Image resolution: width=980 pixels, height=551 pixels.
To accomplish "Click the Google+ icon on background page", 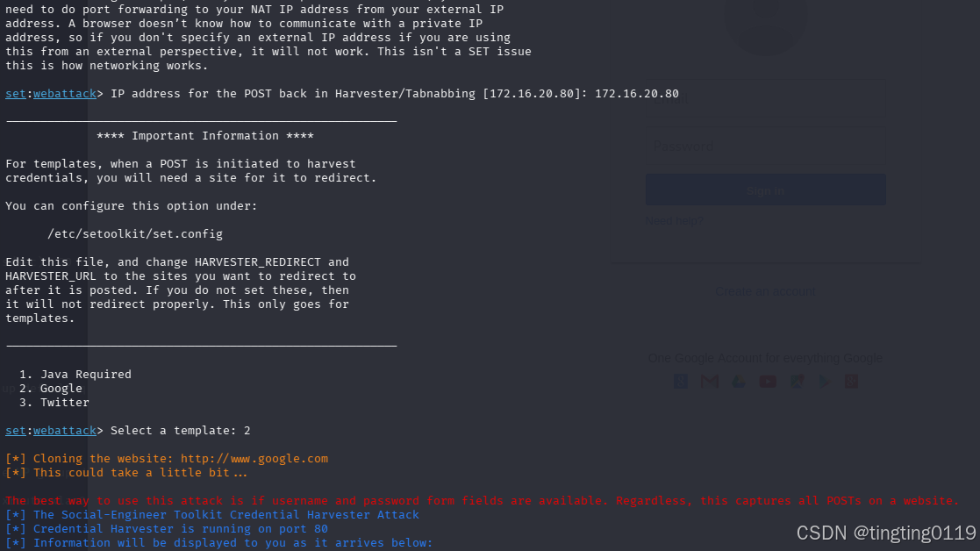I will 851,382.
